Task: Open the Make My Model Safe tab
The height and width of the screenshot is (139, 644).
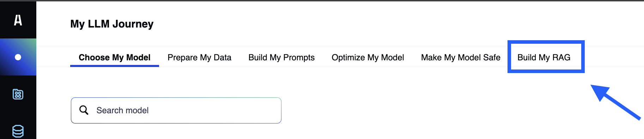Action: pyautogui.click(x=461, y=58)
